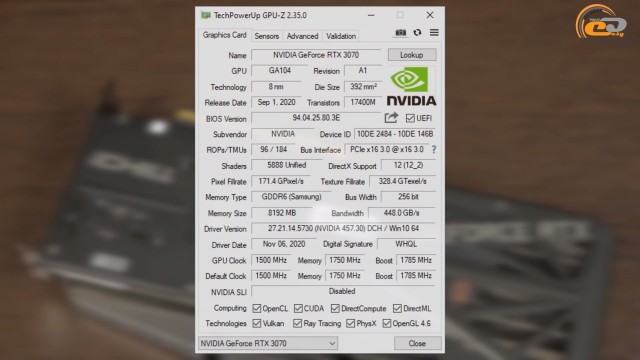The height and width of the screenshot is (360, 640).
Task: Click the Driver Date value Nov 06, 2020
Action: [284, 244]
